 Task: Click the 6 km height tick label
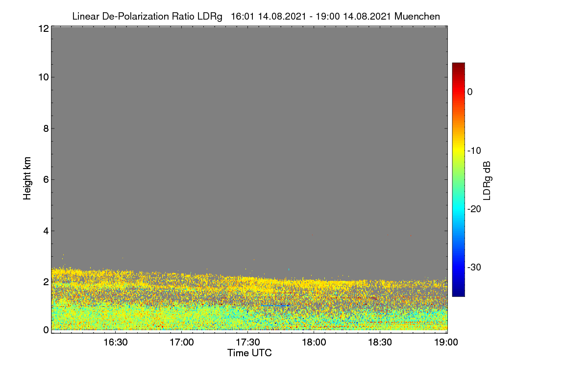pos(46,179)
